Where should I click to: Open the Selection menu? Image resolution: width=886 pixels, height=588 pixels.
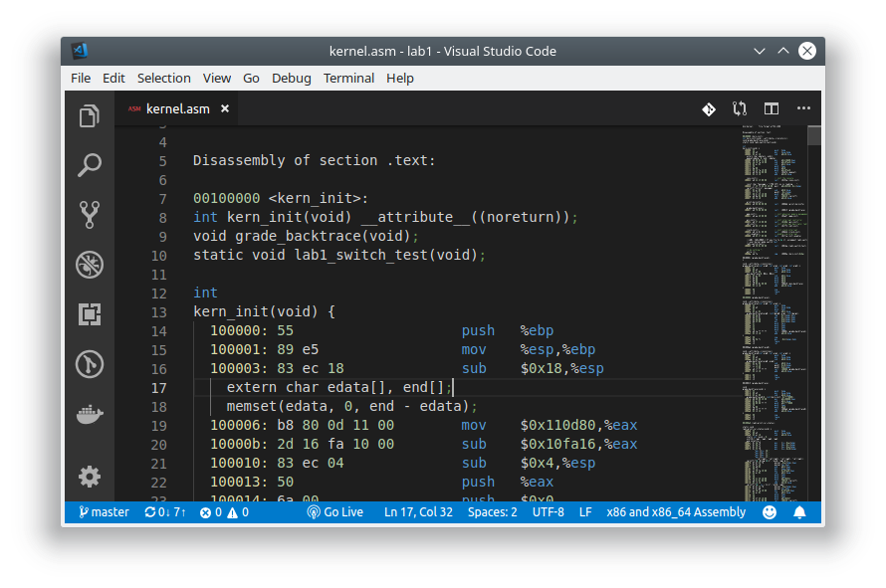tap(164, 78)
